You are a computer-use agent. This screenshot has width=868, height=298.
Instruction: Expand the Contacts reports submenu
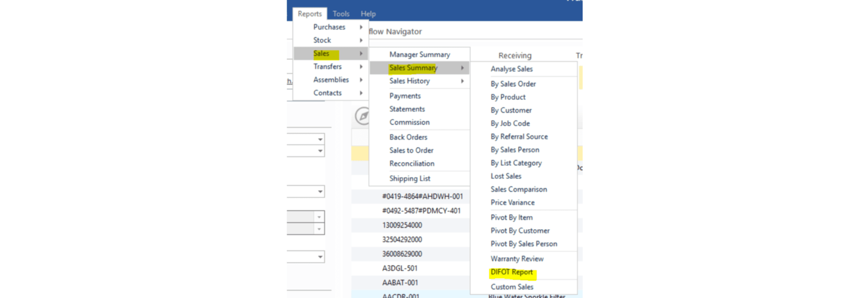click(330, 93)
